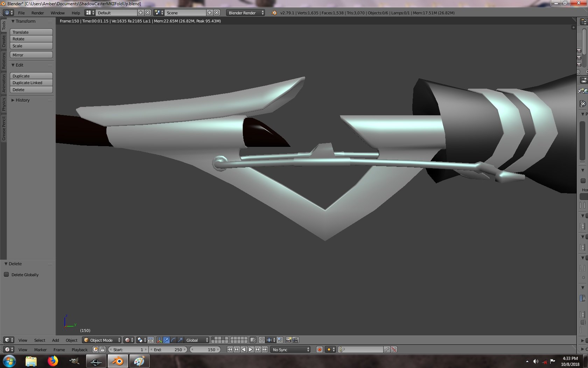Open viewport shading mode selector
This screenshot has width=588, height=368.
pyautogui.click(x=129, y=340)
